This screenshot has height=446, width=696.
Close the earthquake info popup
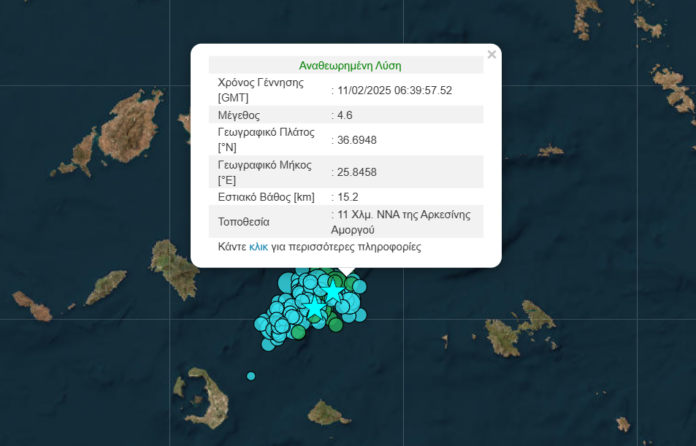(x=491, y=55)
